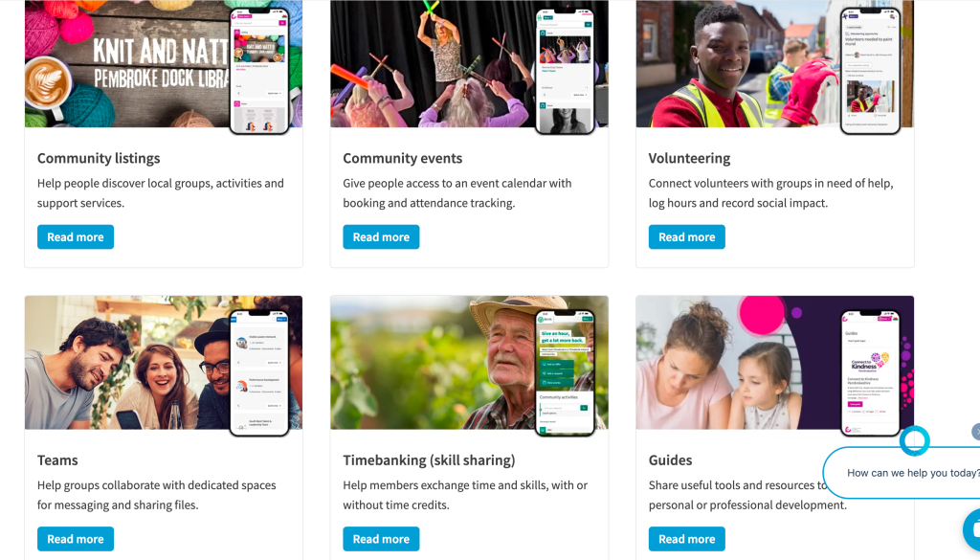Viewport: 980px width, 560px height.
Task: Open the Community events drumming image
Action: (469, 64)
